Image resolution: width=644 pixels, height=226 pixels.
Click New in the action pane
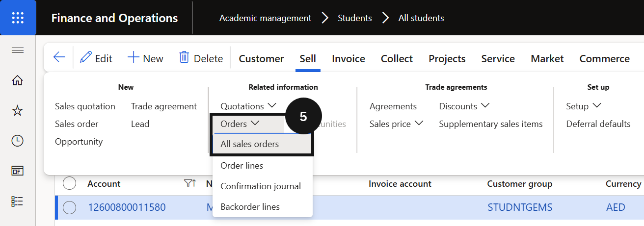coord(145,58)
